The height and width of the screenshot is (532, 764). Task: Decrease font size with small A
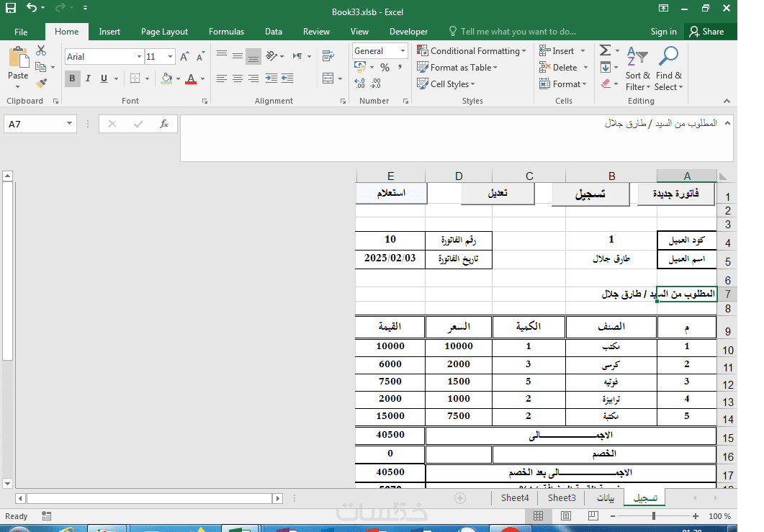coord(200,57)
